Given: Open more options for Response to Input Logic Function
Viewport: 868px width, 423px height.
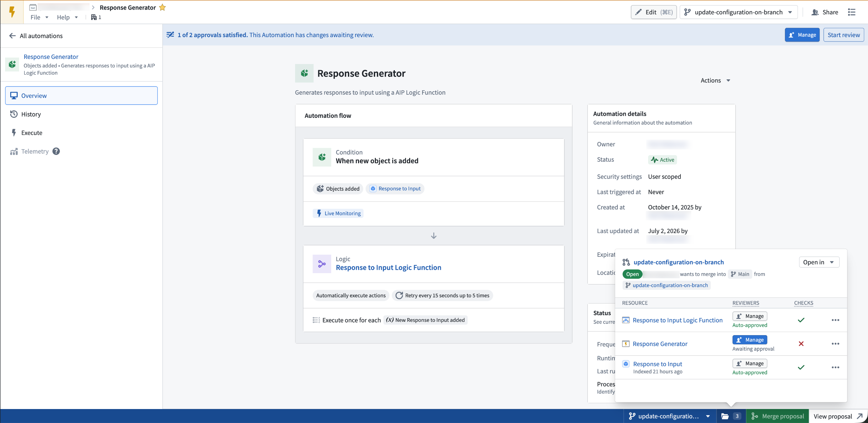Looking at the screenshot, I should pos(835,320).
